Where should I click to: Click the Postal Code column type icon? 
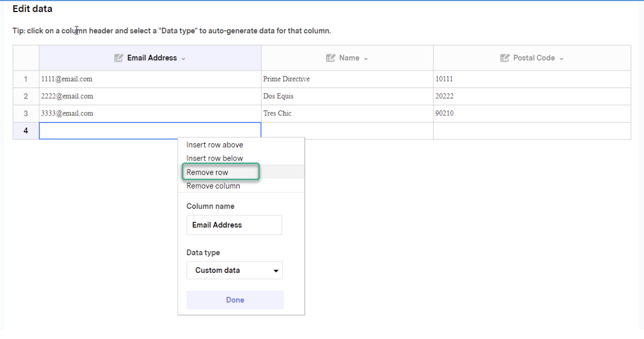pyautogui.click(x=504, y=58)
